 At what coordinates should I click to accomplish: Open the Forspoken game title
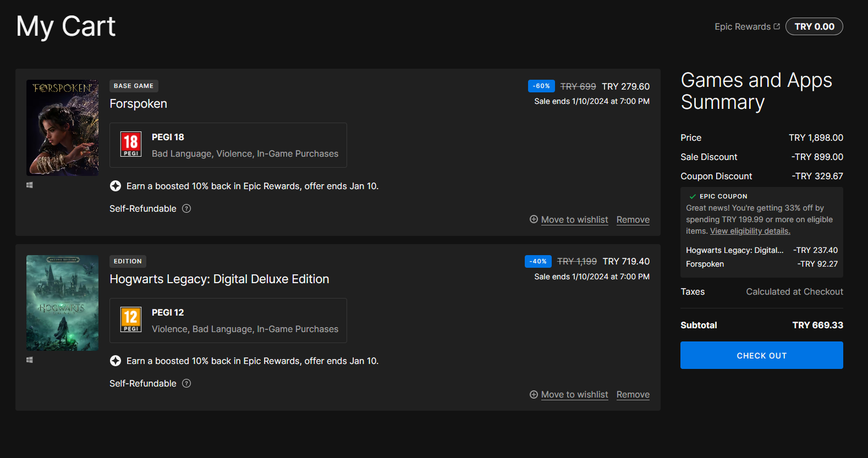(138, 104)
